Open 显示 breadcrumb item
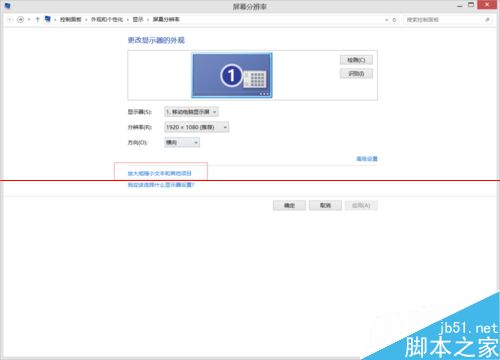The width and height of the screenshot is (500, 360). tap(138, 20)
